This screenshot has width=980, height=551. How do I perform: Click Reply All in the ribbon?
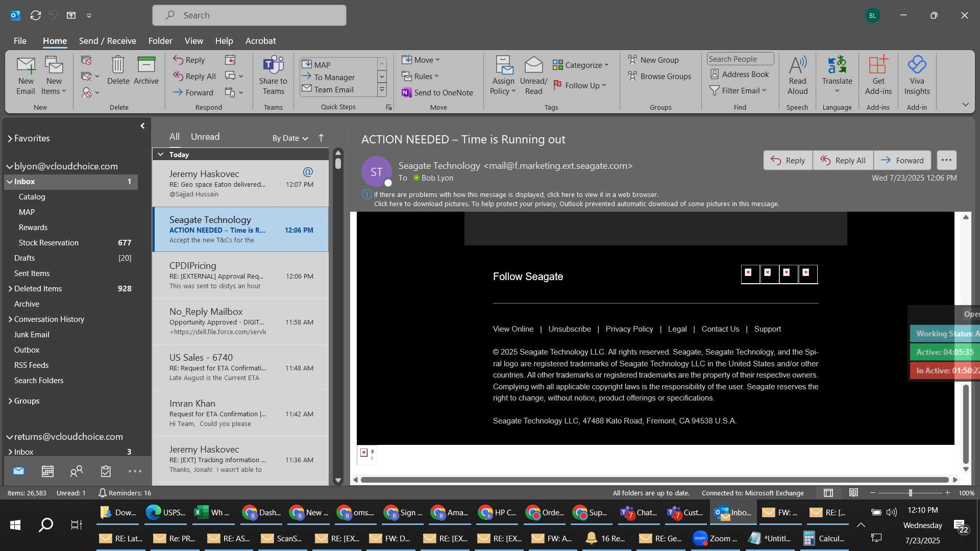[194, 76]
